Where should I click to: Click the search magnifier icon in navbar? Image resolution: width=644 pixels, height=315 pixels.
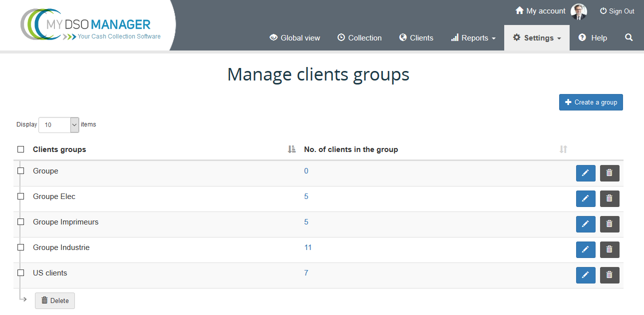(629, 37)
